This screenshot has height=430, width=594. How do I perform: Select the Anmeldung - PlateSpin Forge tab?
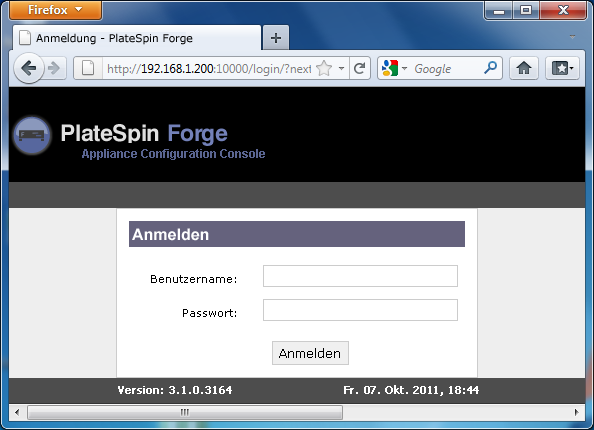coord(137,38)
